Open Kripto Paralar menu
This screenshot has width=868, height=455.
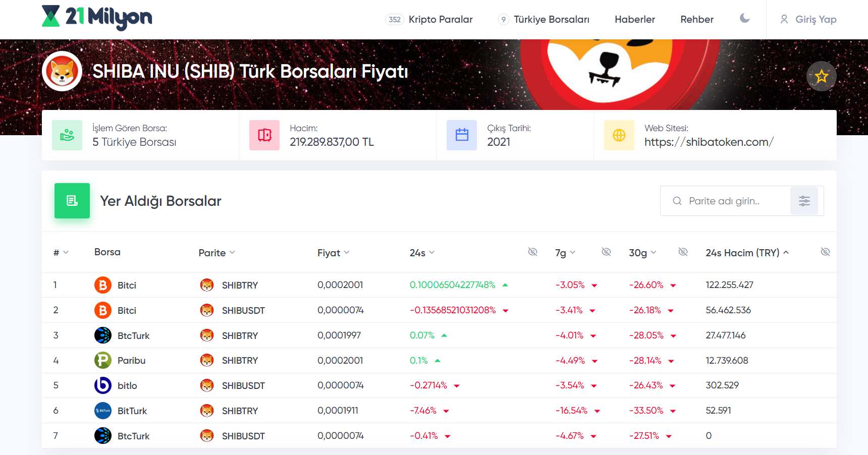[x=441, y=19]
